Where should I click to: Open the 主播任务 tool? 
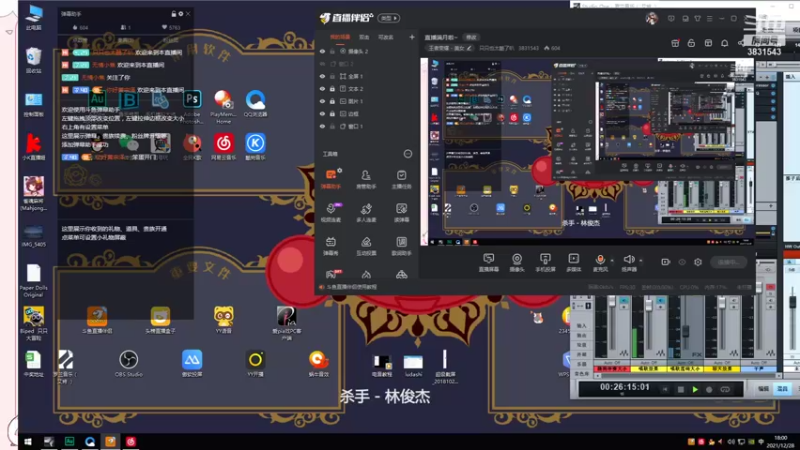point(402,179)
